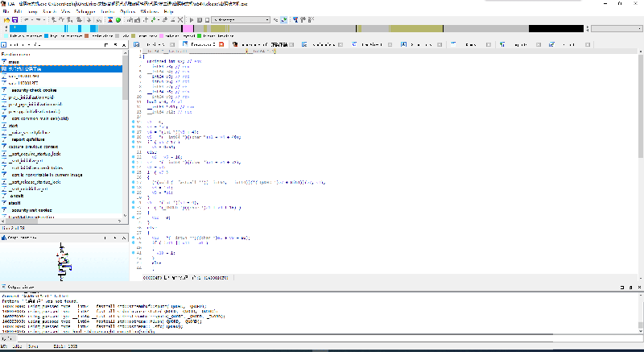The height and width of the screenshot is (352, 644).
Task: Select the 'main' function in Functions list
Action: [x=15, y=62]
